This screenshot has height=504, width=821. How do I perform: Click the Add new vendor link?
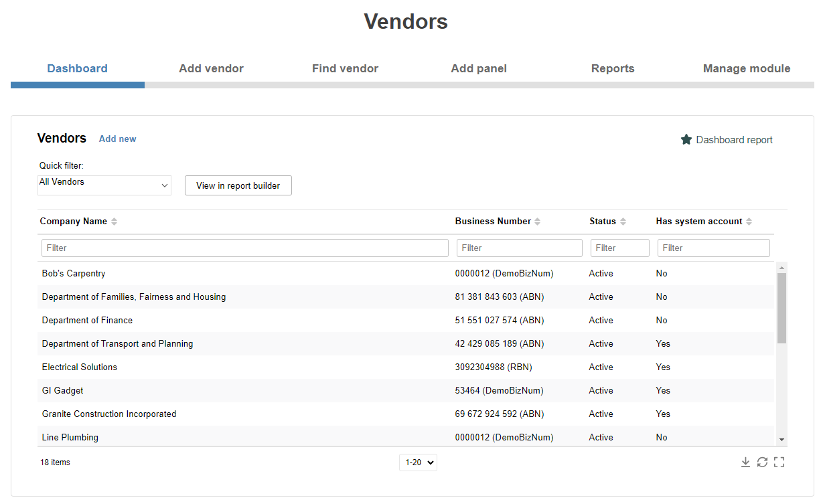coord(118,139)
